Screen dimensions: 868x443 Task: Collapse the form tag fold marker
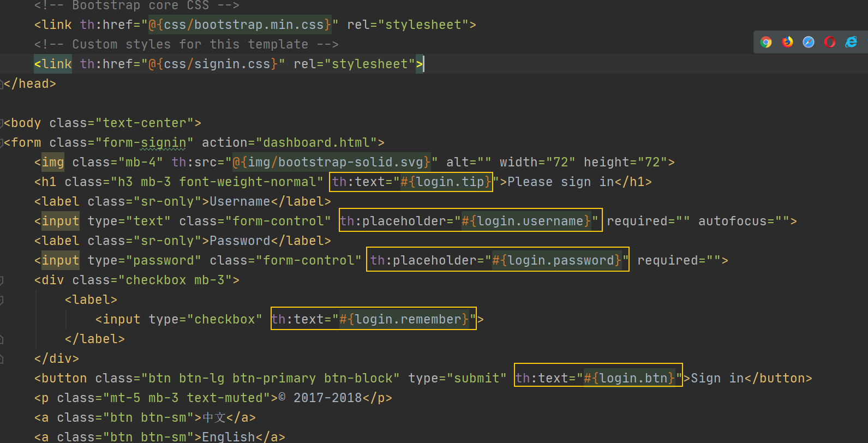[x=2, y=143]
